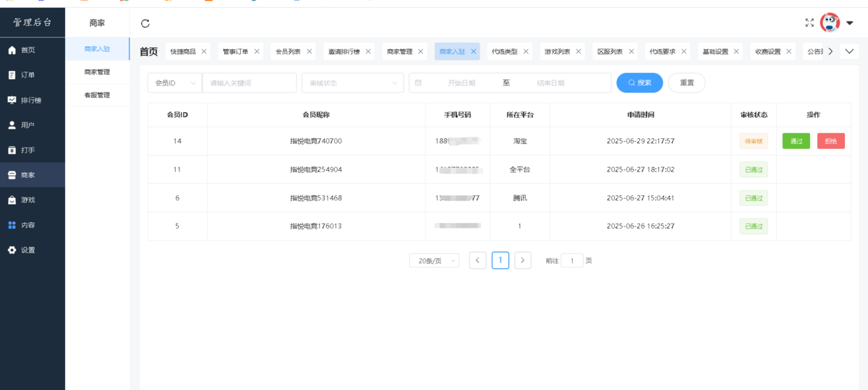868x390 pixels.
Task: Open the 内容 sidebar section
Action: 33,225
